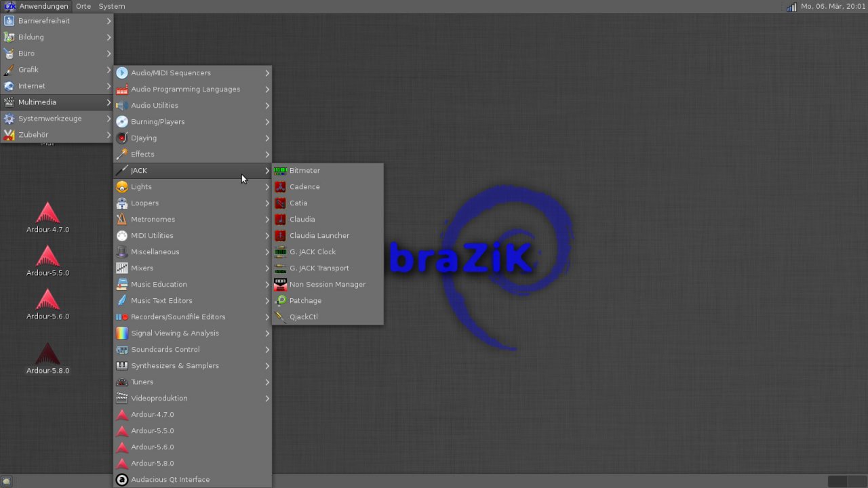
Task: Click the Claudia Launcher icon
Action: point(280,236)
